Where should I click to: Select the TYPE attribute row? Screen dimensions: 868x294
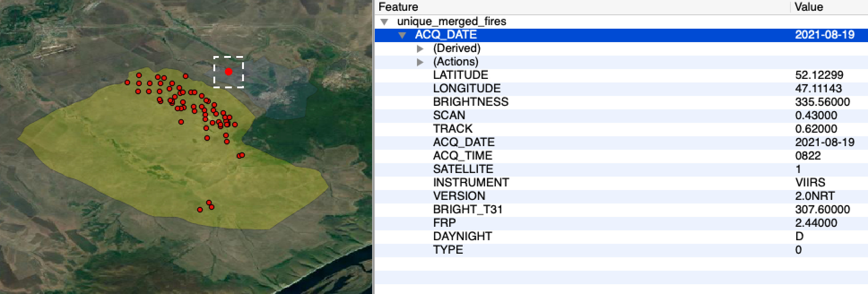[x=621, y=250]
